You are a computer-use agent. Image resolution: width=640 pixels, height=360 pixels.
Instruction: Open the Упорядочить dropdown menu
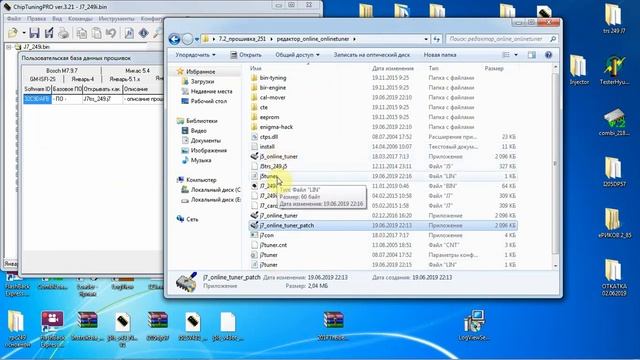point(196,55)
